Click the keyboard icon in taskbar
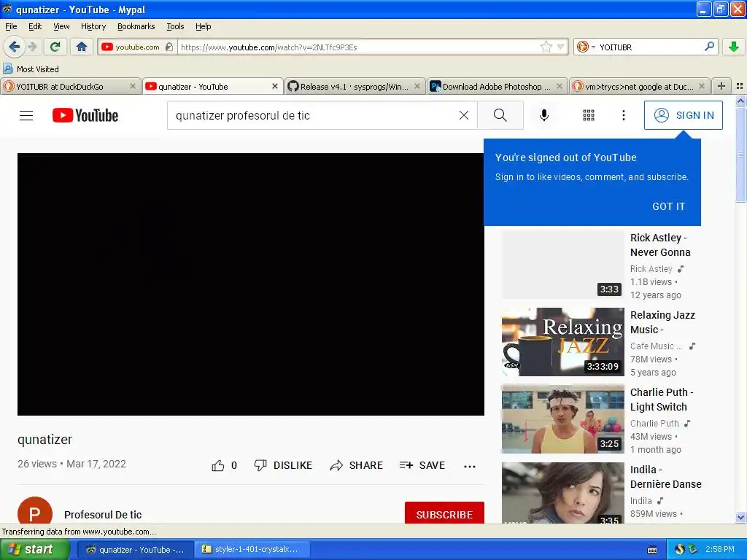 tap(652, 550)
